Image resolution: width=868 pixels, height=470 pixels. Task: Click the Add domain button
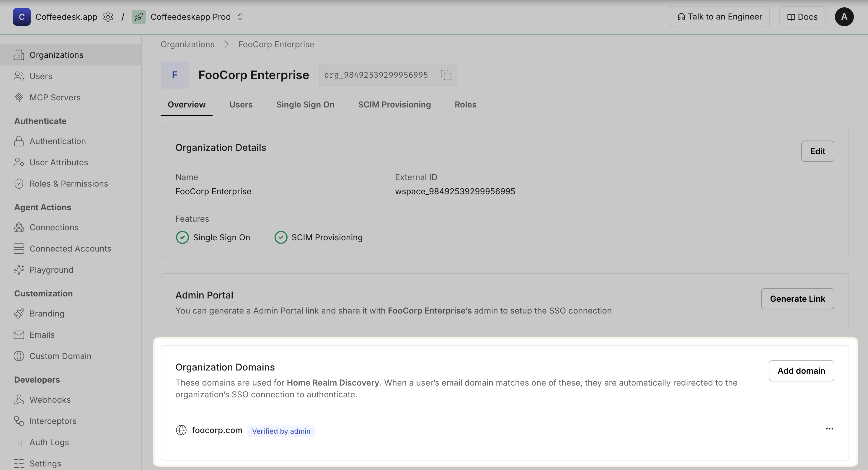coord(801,371)
